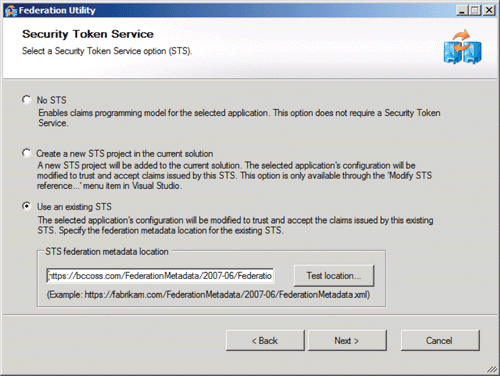
Task: Cancel the Federation Utility wizard
Action: click(440, 341)
